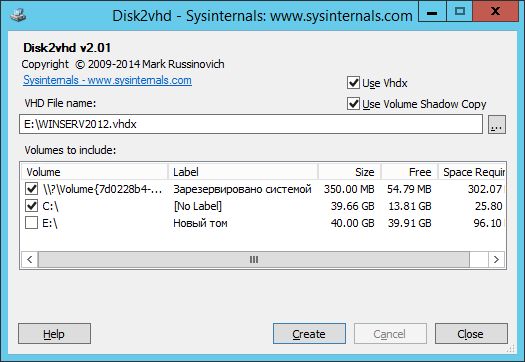Click the '40.00 GB' size value

click(353, 223)
